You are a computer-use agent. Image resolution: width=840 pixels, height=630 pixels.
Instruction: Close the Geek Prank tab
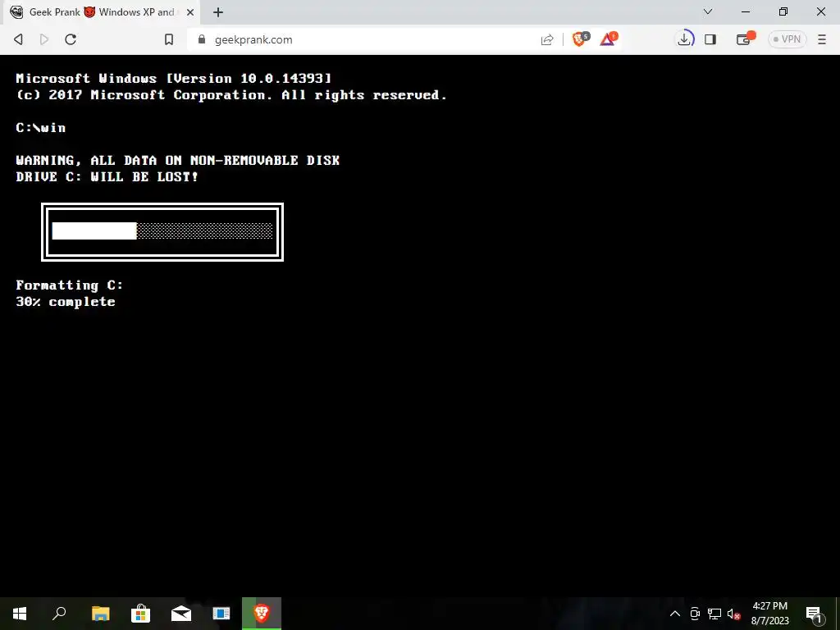coord(190,12)
